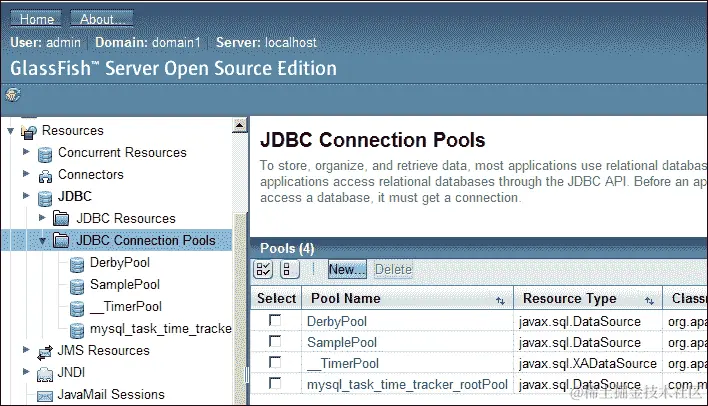708x406 pixels.
Task: Open DerbyPool in the tree
Action: click(120, 262)
